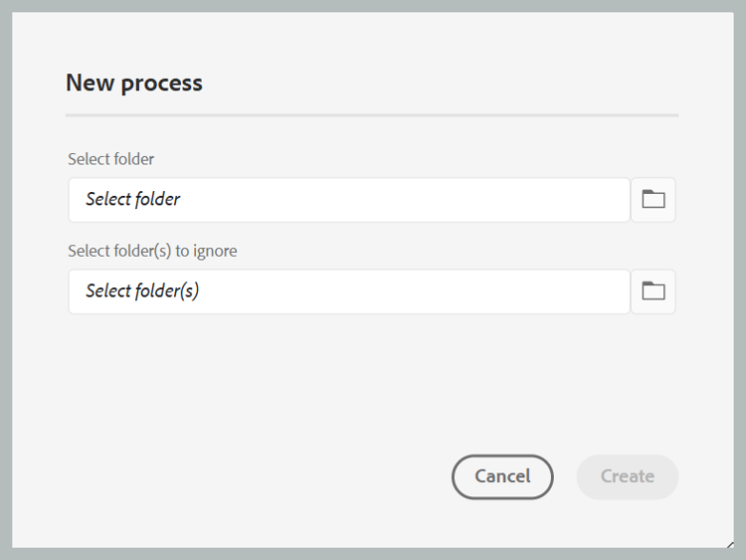Browse for a folder using the first folder icon
746x560 pixels.
tap(653, 200)
